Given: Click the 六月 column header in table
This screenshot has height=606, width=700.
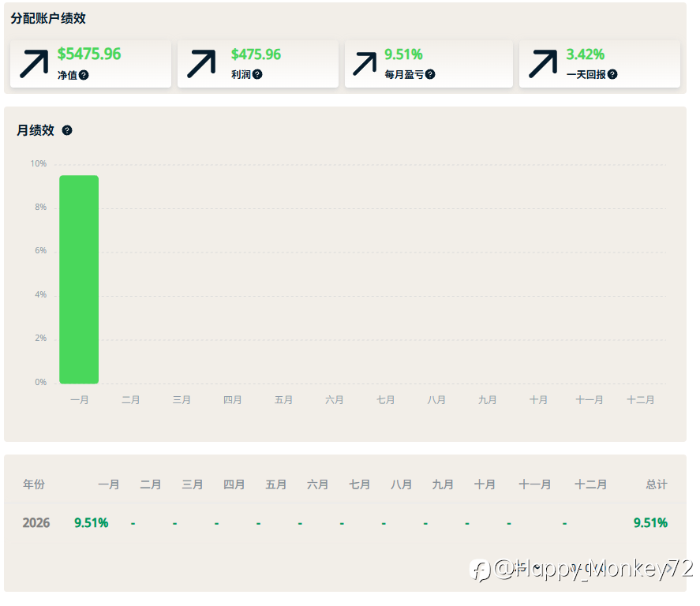Looking at the screenshot, I should pos(318,484).
